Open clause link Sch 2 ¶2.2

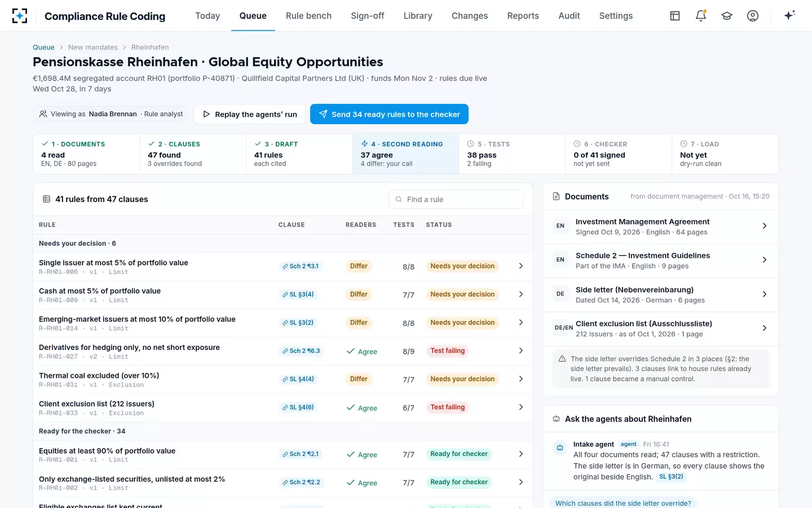[302, 483]
